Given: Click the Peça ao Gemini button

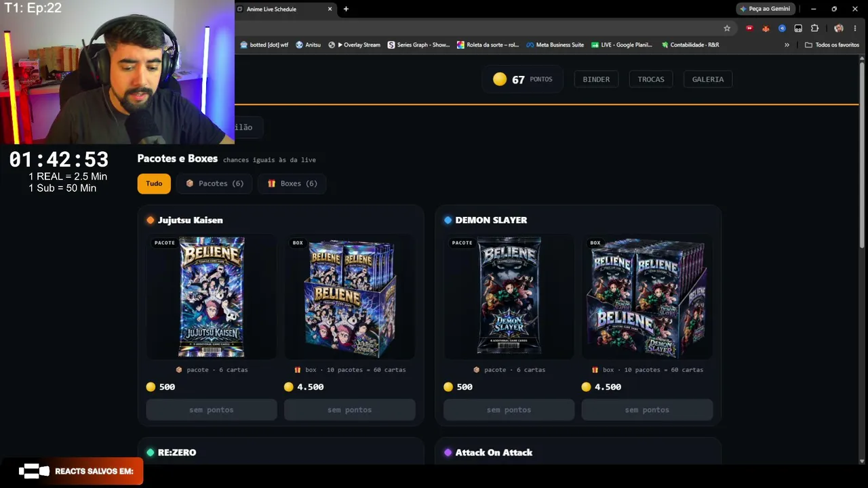Looking at the screenshot, I should (765, 9).
